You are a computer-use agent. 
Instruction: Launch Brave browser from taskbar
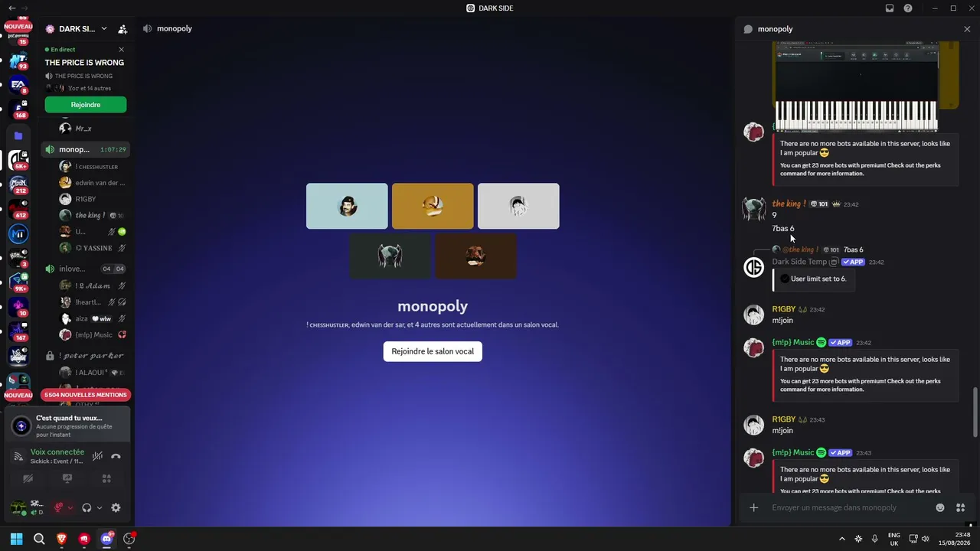(61, 539)
